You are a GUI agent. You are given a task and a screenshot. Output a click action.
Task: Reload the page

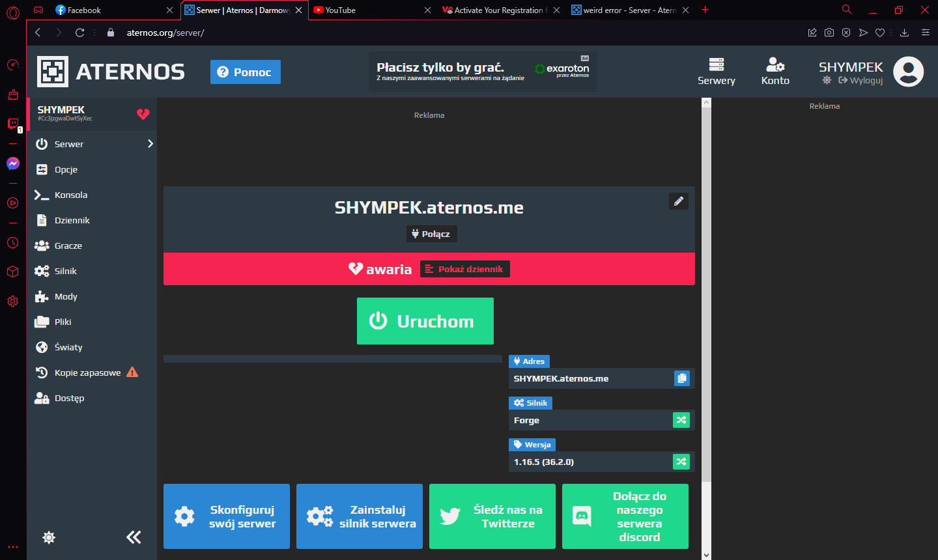pos(79,33)
